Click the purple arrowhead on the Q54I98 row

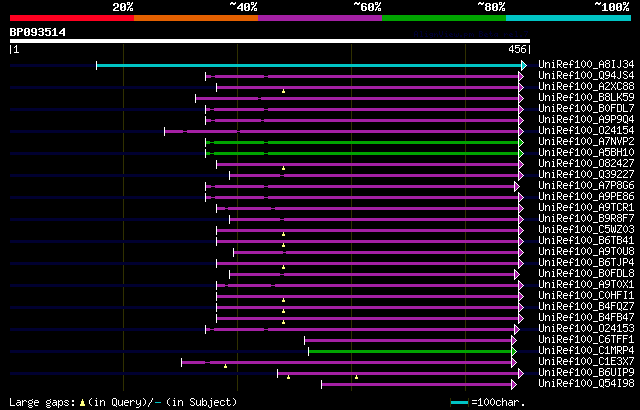pyautogui.click(x=514, y=385)
